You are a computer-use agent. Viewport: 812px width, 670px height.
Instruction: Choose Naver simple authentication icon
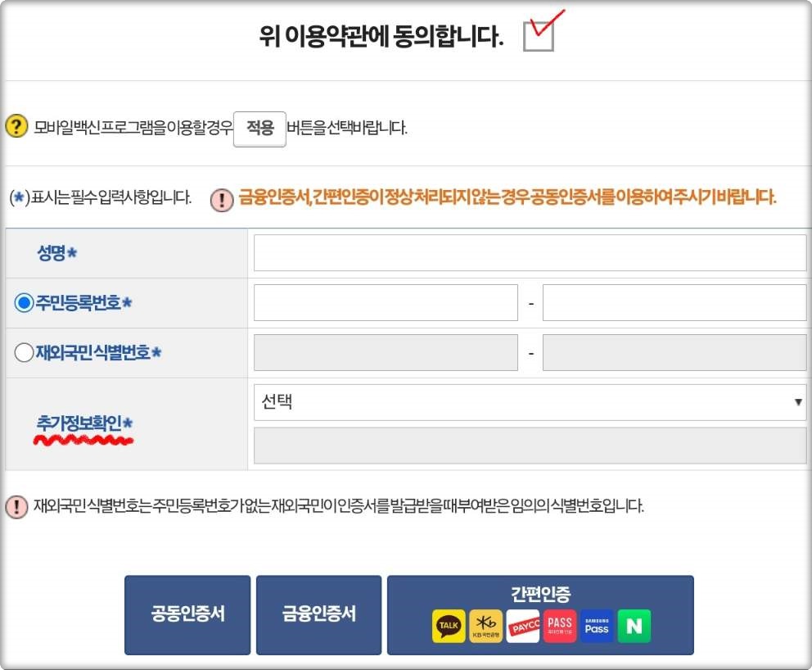point(633,625)
